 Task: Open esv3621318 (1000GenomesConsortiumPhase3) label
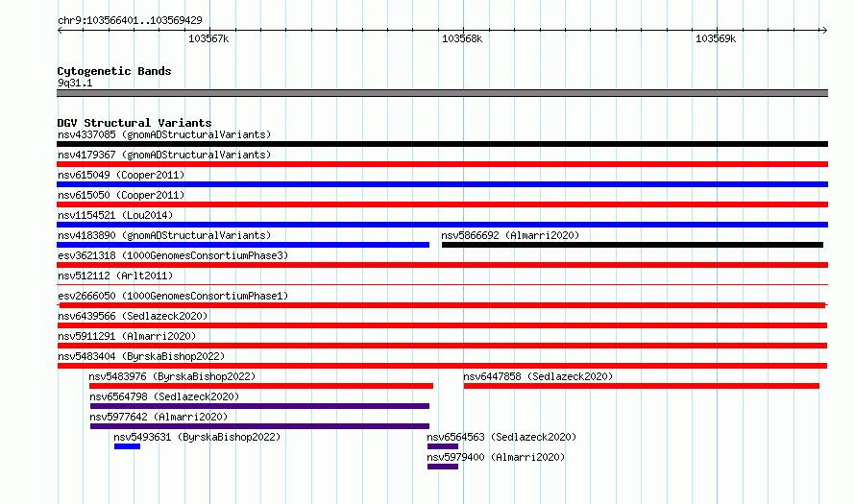coord(173,255)
